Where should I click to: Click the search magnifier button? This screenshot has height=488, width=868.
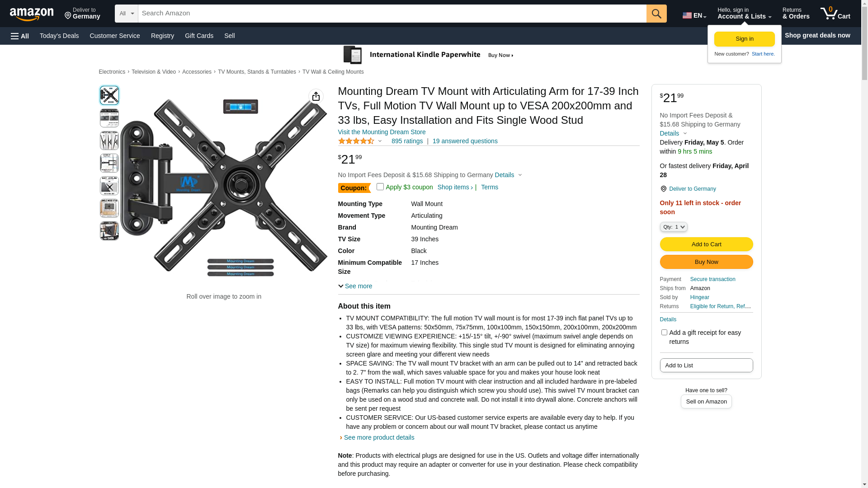tap(656, 14)
